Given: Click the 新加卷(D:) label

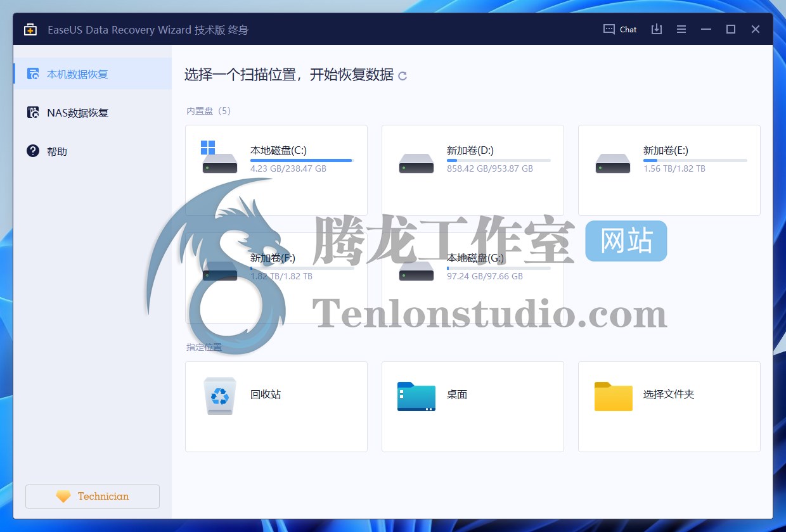Looking at the screenshot, I should pyautogui.click(x=470, y=150).
